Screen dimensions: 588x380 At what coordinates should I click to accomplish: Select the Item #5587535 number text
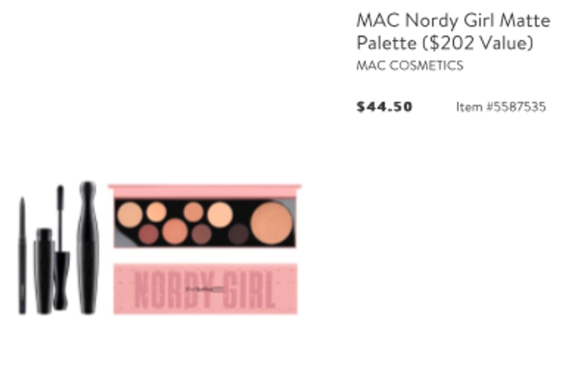500,107
